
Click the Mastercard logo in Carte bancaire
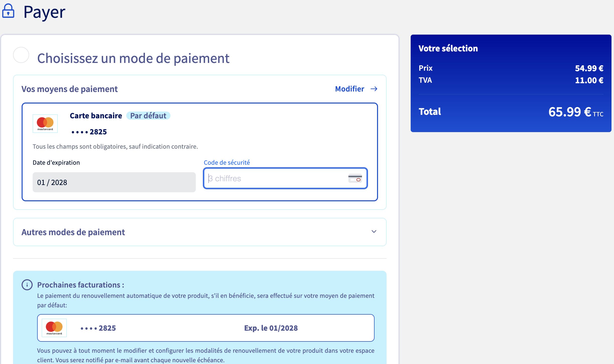(x=45, y=123)
